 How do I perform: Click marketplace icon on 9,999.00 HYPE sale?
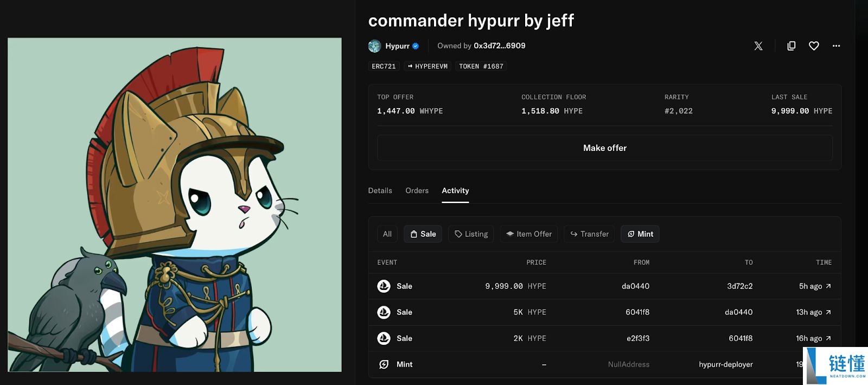coord(384,286)
